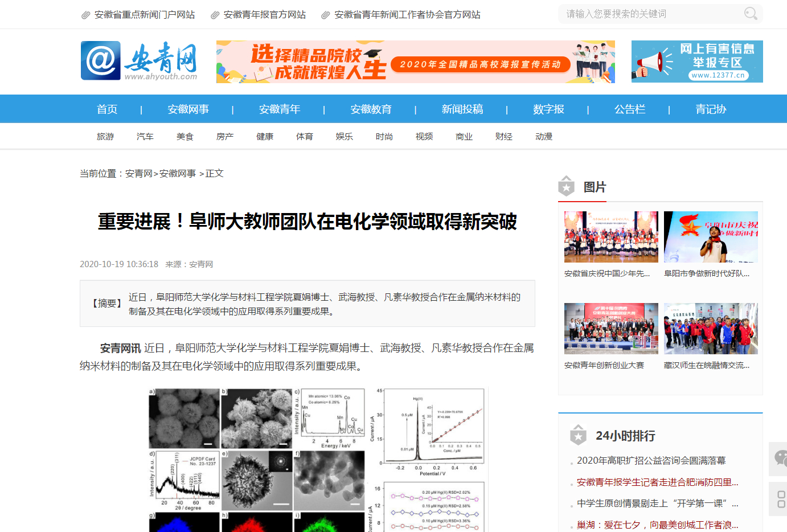Type in the keyword search field
Viewport: 787px width, 532px height.
click(649, 14)
